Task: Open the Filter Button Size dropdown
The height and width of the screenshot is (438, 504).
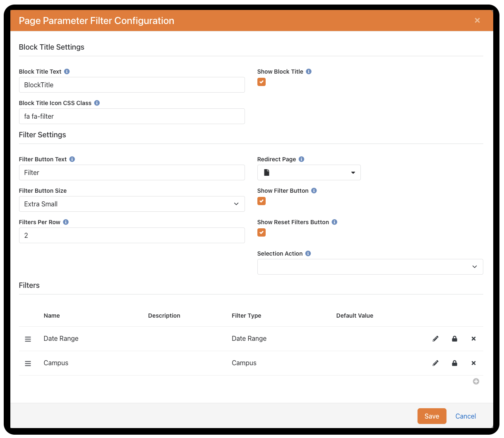Action: point(132,204)
